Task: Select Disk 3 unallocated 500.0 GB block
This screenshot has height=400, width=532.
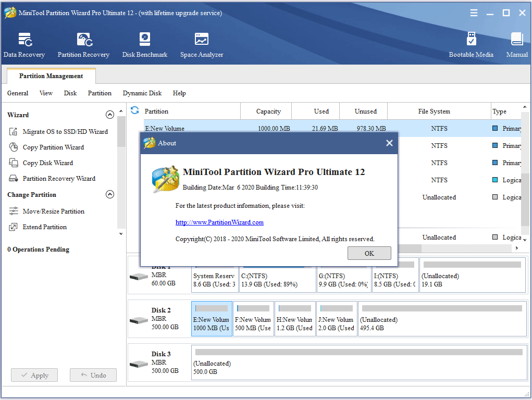Action: (x=359, y=362)
